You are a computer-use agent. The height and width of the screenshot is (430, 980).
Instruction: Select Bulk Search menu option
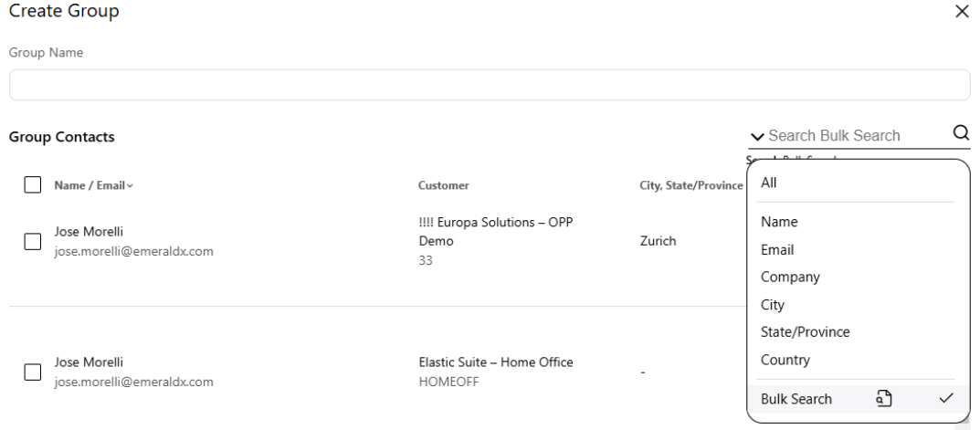coord(796,399)
